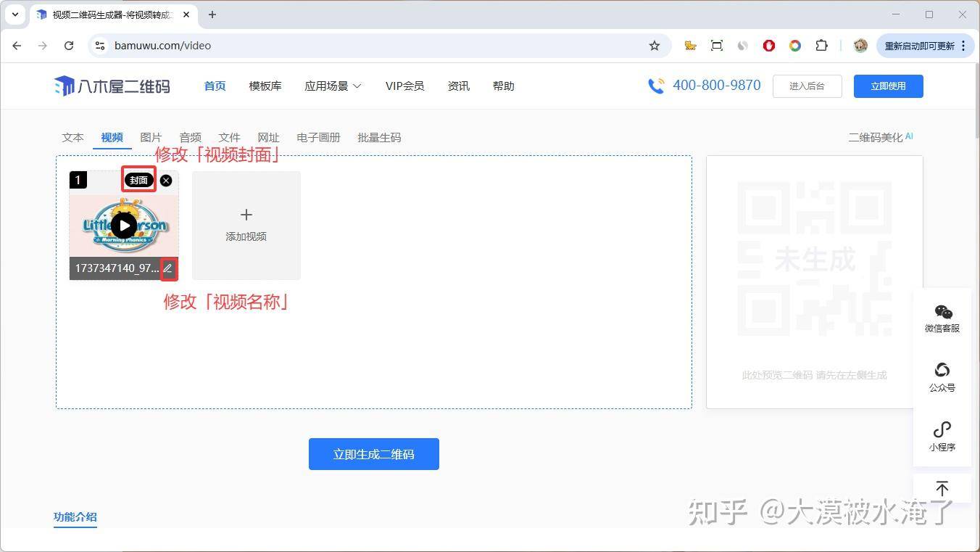This screenshot has width=980, height=552.
Task: Remove the video with the X icon
Action: click(x=166, y=180)
